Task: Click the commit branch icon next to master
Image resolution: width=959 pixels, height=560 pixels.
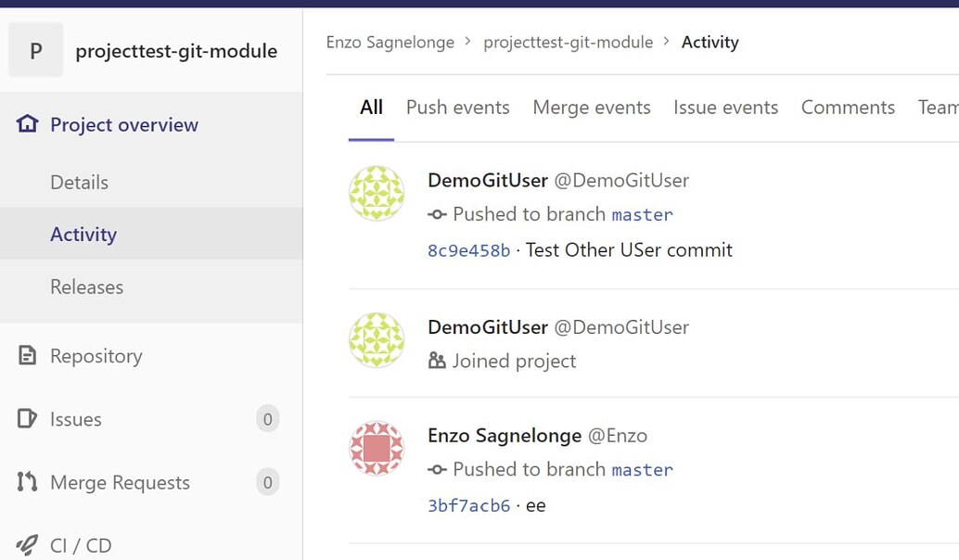Action: [x=435, y=214]
